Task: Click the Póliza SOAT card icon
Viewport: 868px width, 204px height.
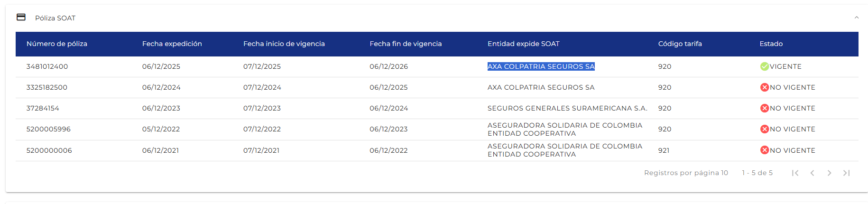Action: coord(21,17)
